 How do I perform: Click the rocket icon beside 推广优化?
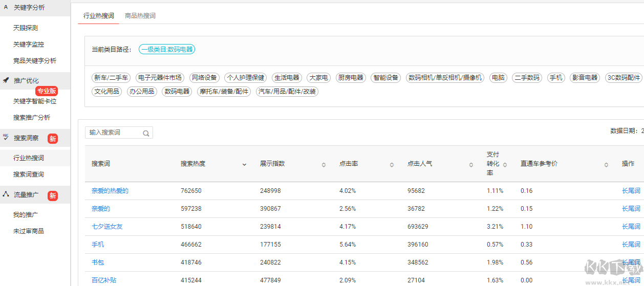pos(6,80)
